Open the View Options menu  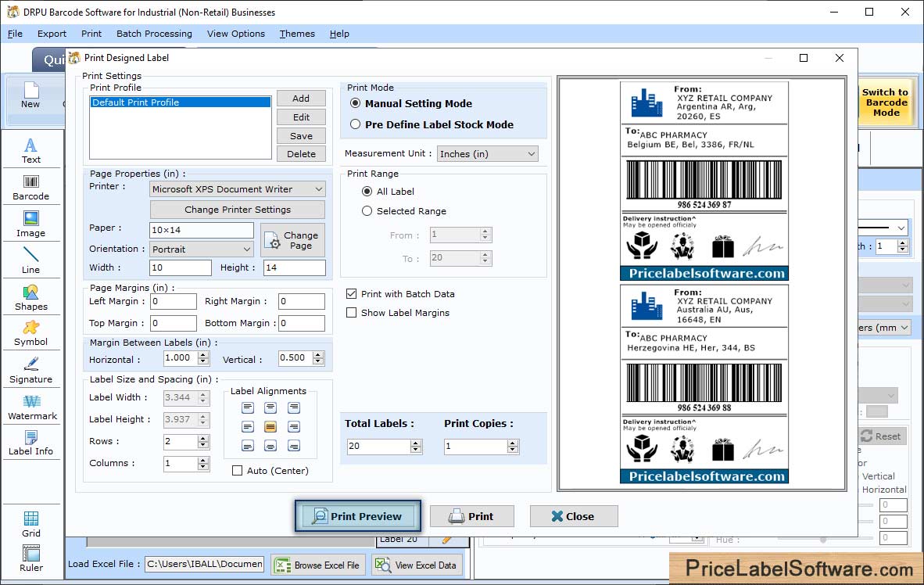click(236, 34)
